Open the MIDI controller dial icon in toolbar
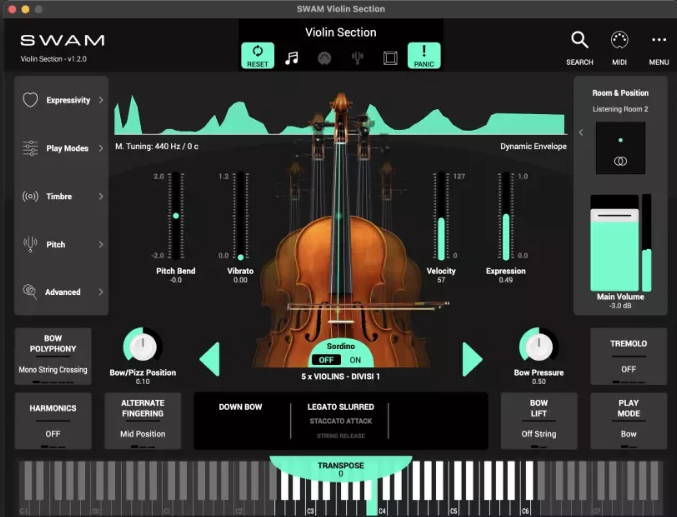Viewport: 677px width, 517px height. coord(324,58)
